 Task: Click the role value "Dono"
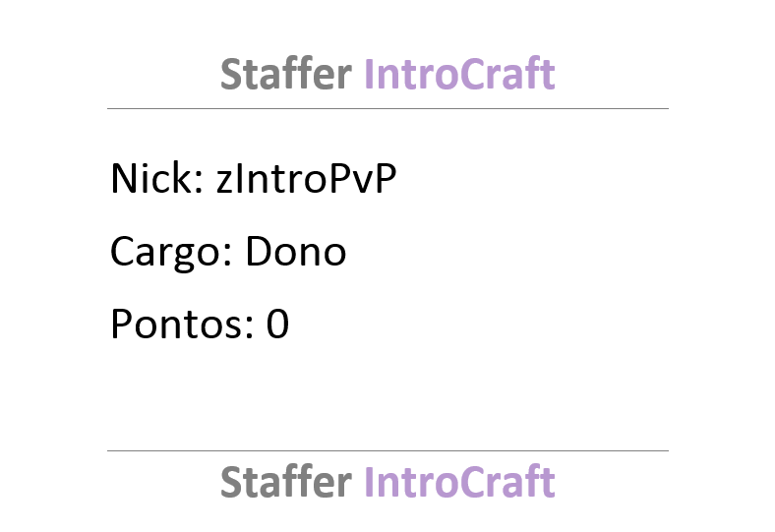(296, 252)
